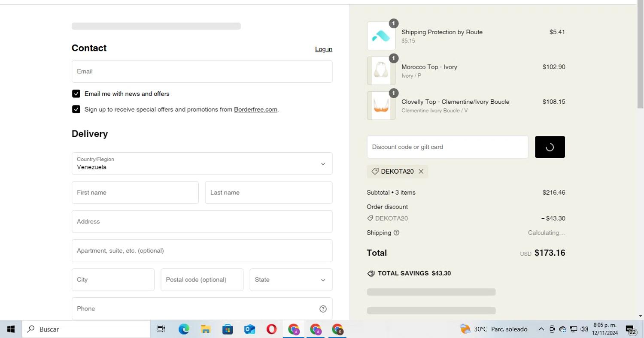
Task: Click the TOTAL SAVINGS $43.30 text
Action: (414, 274)
